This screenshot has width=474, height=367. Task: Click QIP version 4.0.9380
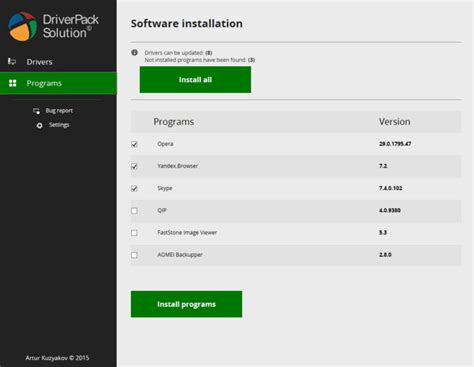pos(390,210)
